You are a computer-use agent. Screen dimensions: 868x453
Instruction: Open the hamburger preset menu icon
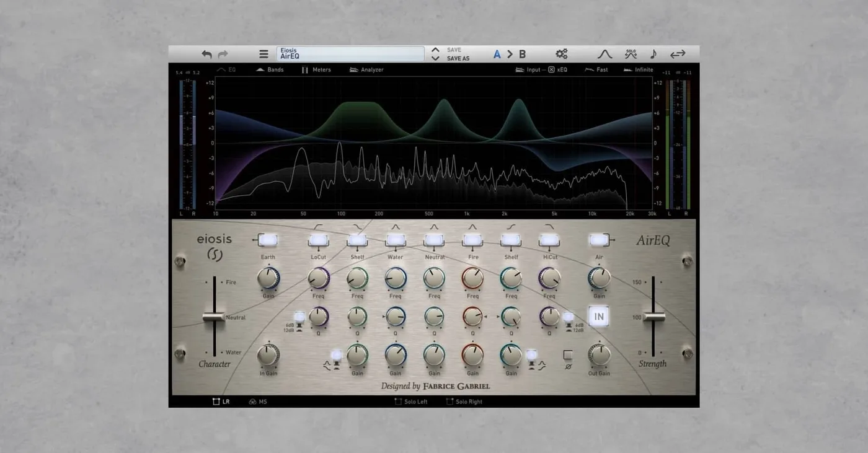click(x=263, y=55)
